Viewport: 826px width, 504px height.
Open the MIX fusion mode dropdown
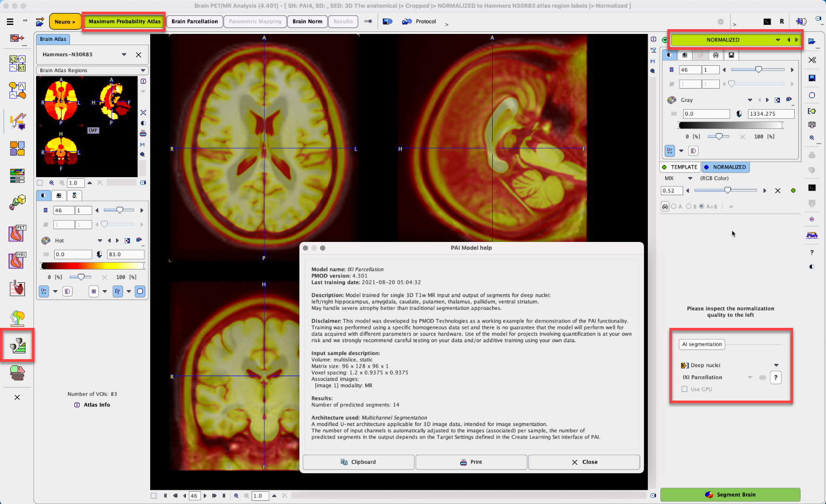pyautogui.click(x=690, y=179)
